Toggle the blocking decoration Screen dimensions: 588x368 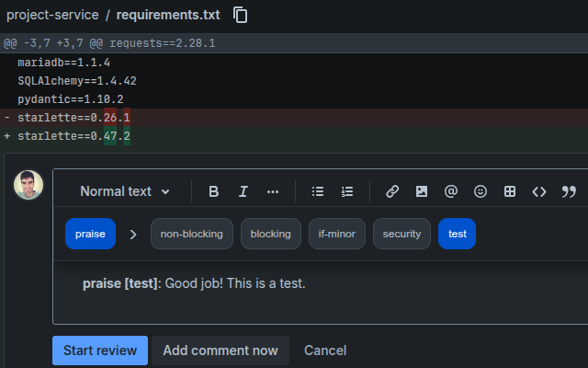(x=270, y=234)
